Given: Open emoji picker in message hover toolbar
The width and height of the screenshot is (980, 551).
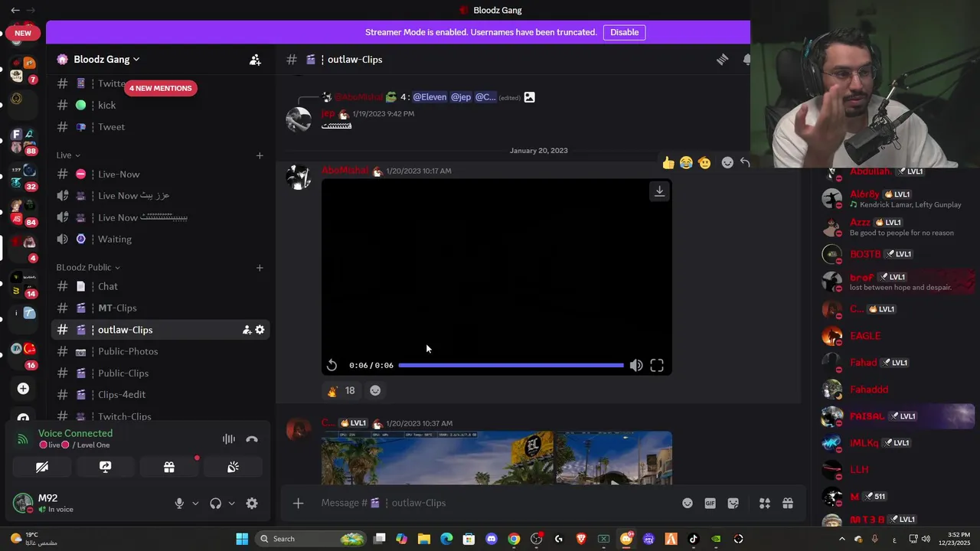Looking at the screenshot, I should point(727,162).
